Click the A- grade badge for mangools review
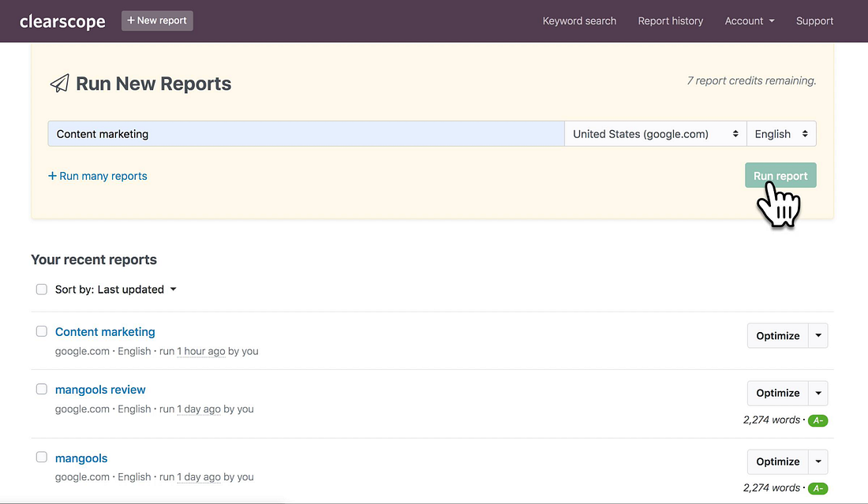 [817, 420]
